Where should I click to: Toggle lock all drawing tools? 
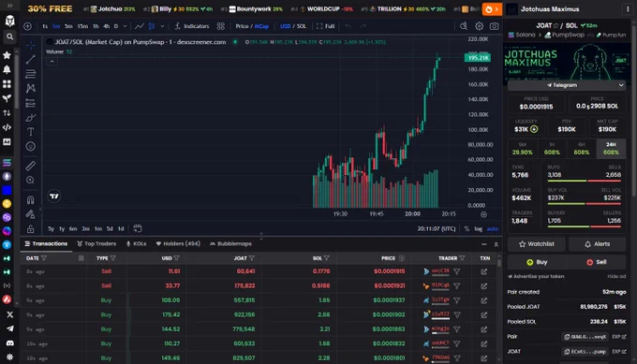(x=31, y=229)
